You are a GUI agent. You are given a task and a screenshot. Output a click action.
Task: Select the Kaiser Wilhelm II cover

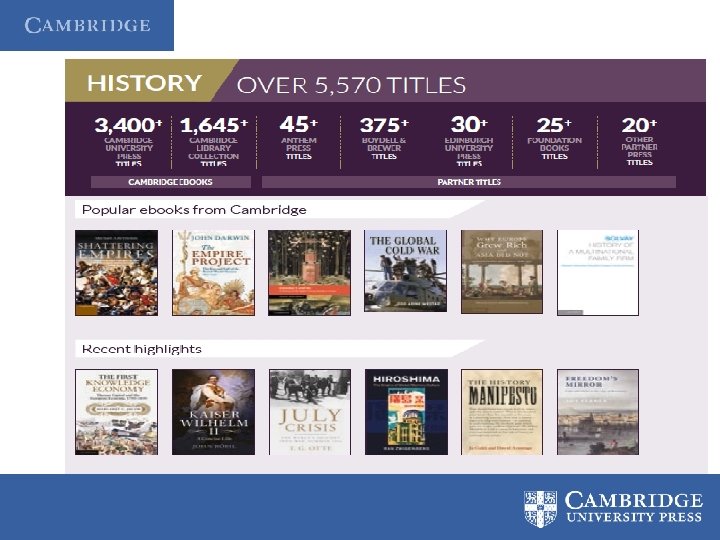point(213,412)
